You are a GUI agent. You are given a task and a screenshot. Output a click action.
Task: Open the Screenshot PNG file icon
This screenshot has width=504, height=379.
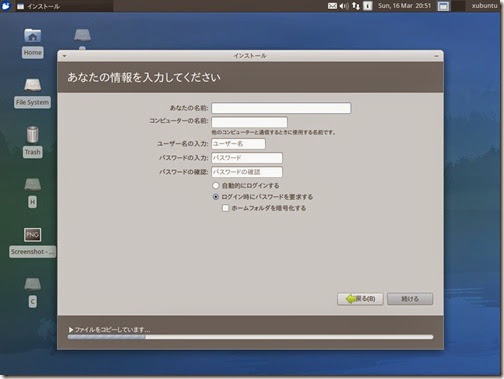(x=32, y=235)
